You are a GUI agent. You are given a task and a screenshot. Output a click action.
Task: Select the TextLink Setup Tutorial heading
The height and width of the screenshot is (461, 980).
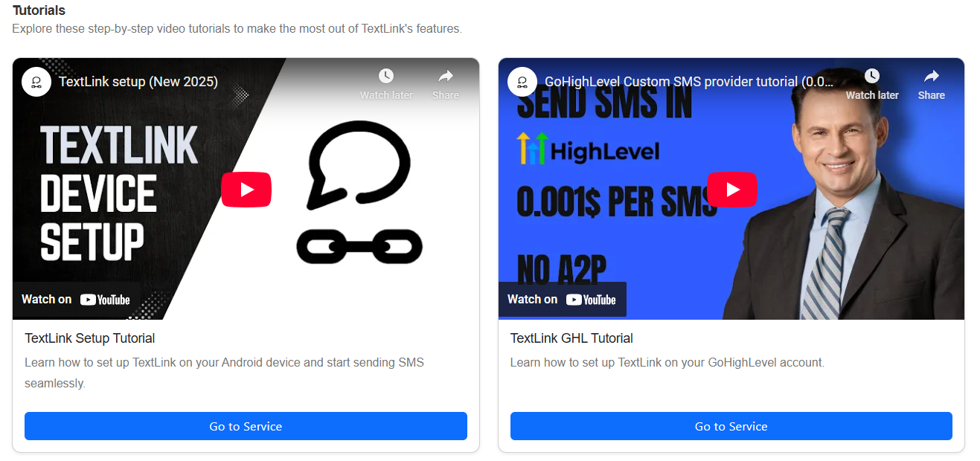tap(90, 338)
